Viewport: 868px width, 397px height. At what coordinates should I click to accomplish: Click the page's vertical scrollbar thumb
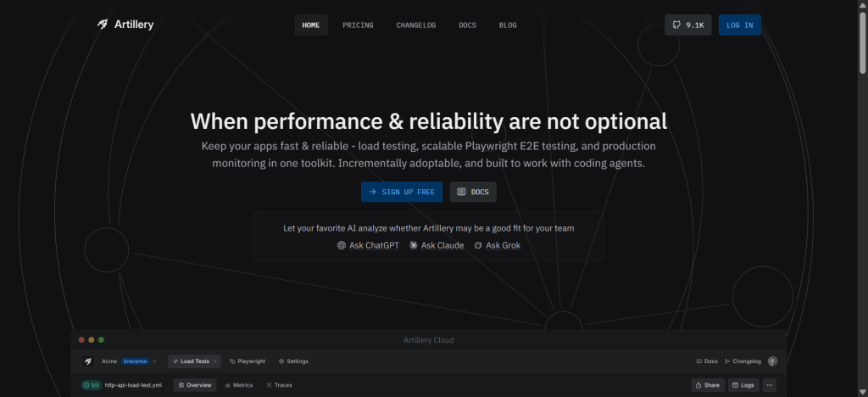point(862,42)
